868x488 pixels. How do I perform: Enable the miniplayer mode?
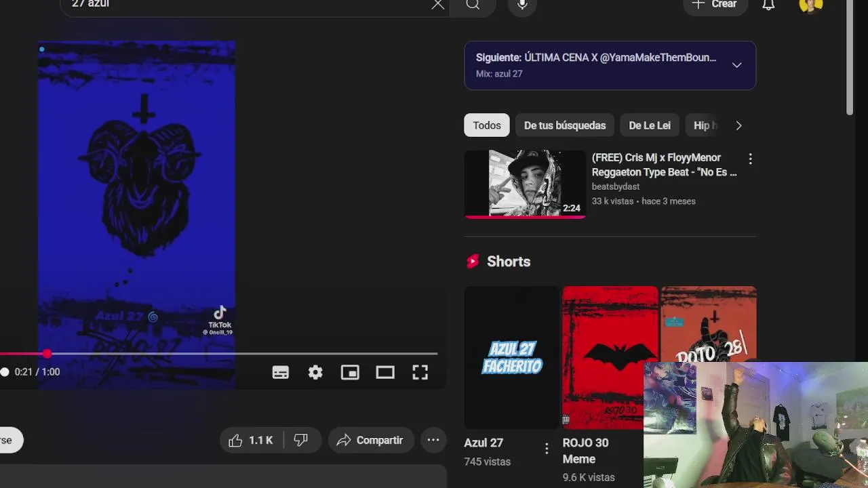(350, 372)
